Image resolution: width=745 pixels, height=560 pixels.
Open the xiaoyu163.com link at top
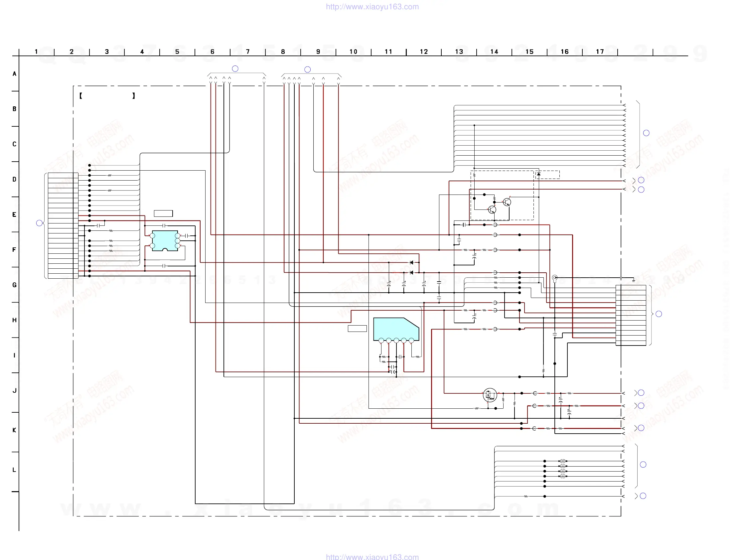pos(372,7)
